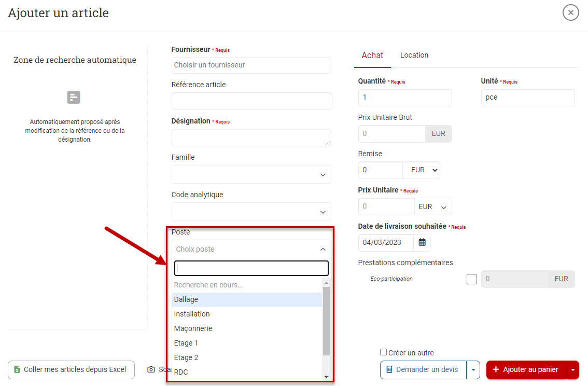
Task: Click the Ajouter au panier button
Action: coord(526,369)
